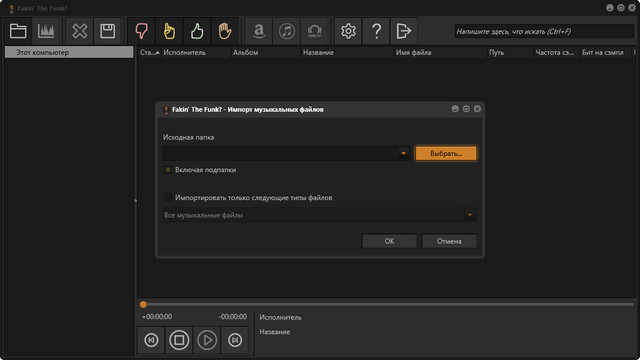Open settings gear icon
Viewport: 640px width, 360px height.
pos(348,31)
